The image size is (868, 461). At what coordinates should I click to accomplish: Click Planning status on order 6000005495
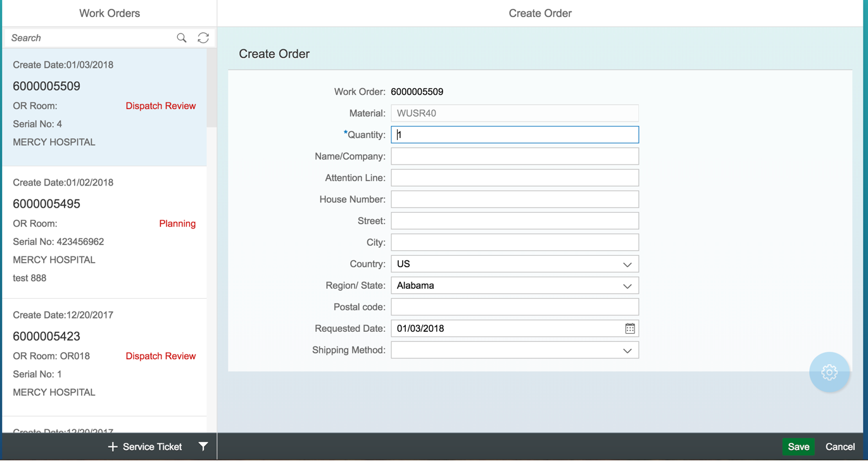tap(177, 224)
